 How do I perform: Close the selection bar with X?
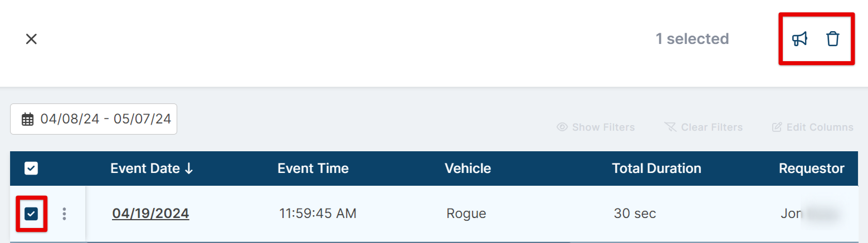(31, 39)
